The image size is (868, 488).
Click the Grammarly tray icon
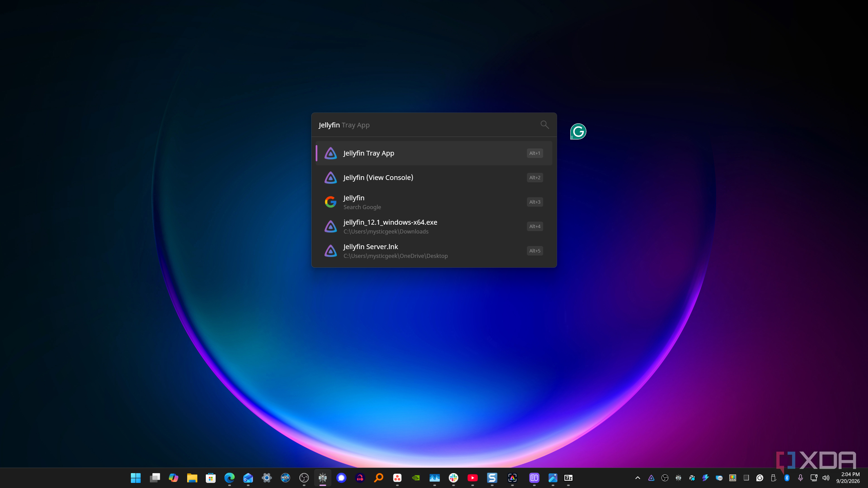point(760,478)
